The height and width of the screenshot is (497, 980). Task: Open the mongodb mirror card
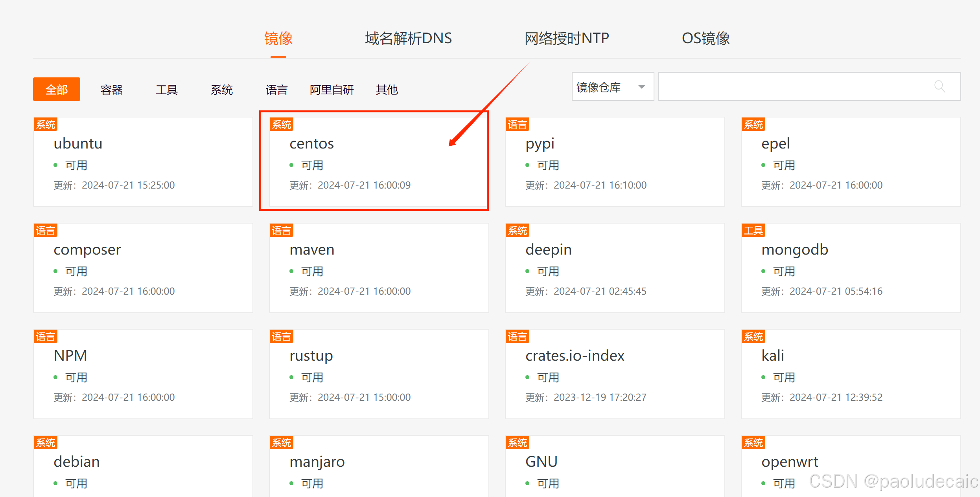click(x=851, y=268)
